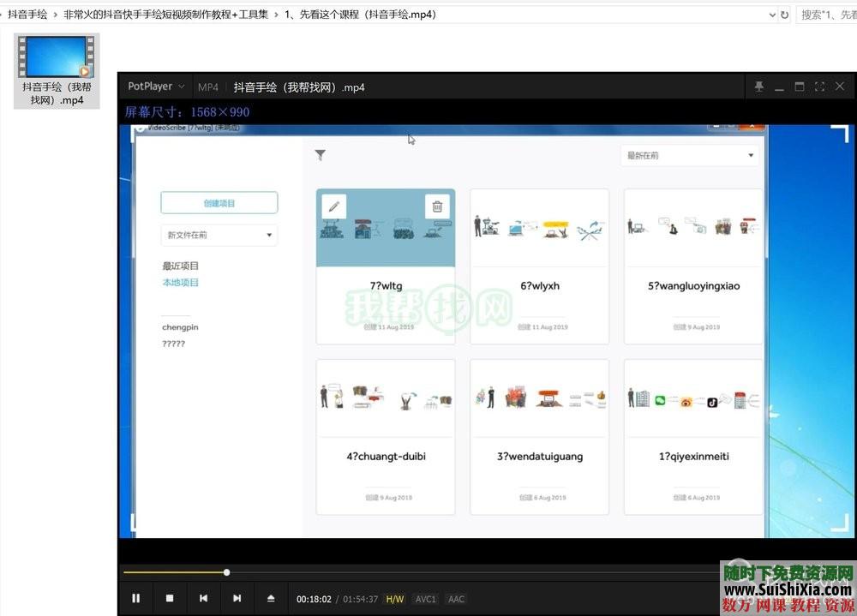Open the 本地项目 link in the sidebar
The image size is (857, 616).
[180, 282]
